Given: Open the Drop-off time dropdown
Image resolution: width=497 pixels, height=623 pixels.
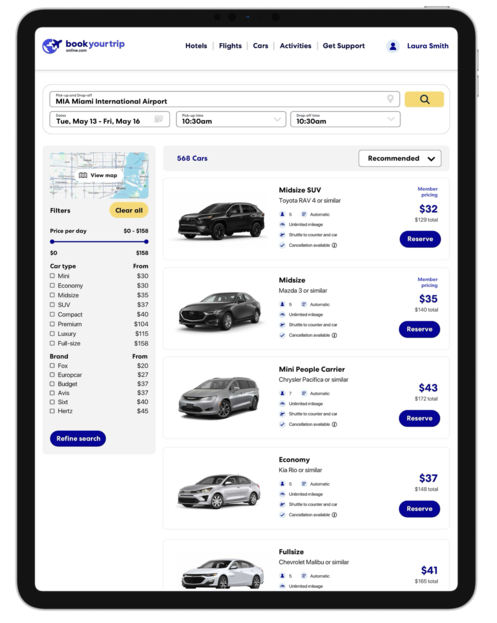Looking at the screenshot, I should 345,119.
